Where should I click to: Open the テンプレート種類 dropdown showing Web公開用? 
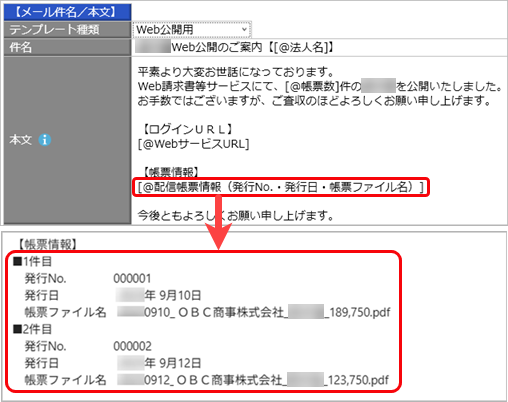tap(192, 30)
